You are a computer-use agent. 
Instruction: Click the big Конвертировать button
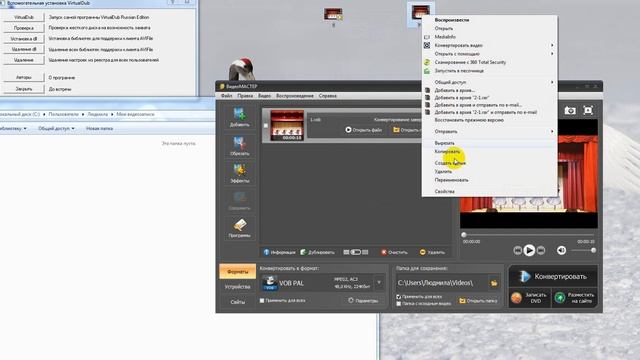553,277
